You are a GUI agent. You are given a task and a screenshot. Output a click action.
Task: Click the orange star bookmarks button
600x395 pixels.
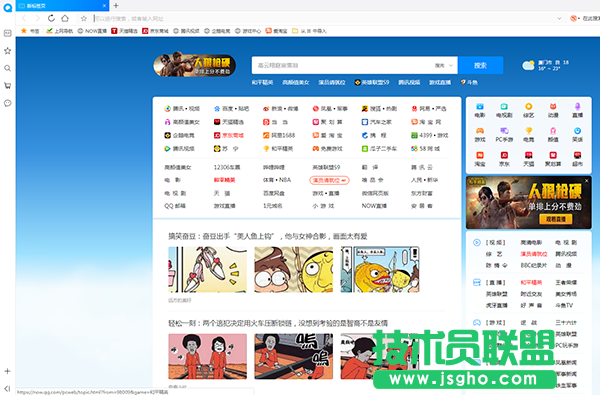pos(30,31)
